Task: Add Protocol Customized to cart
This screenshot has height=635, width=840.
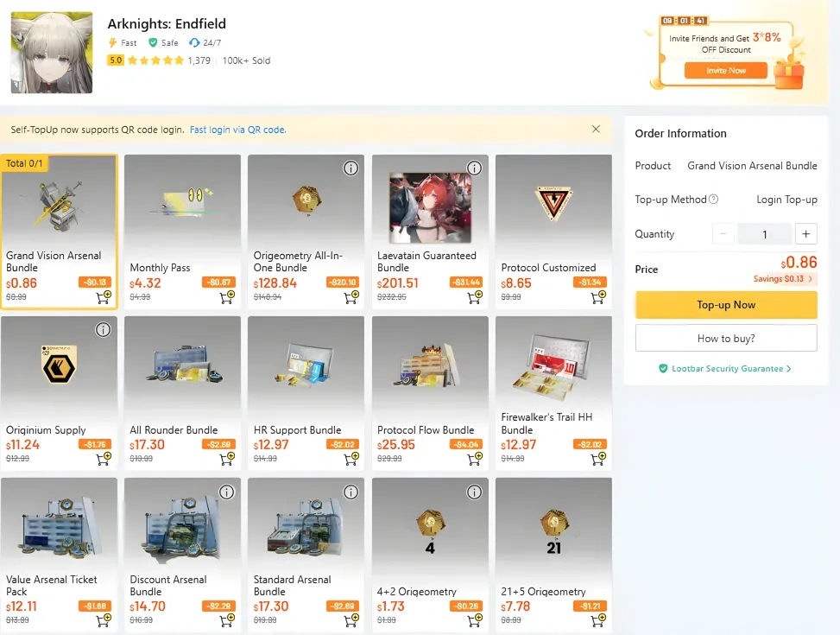Action: [x=598, y=298]
